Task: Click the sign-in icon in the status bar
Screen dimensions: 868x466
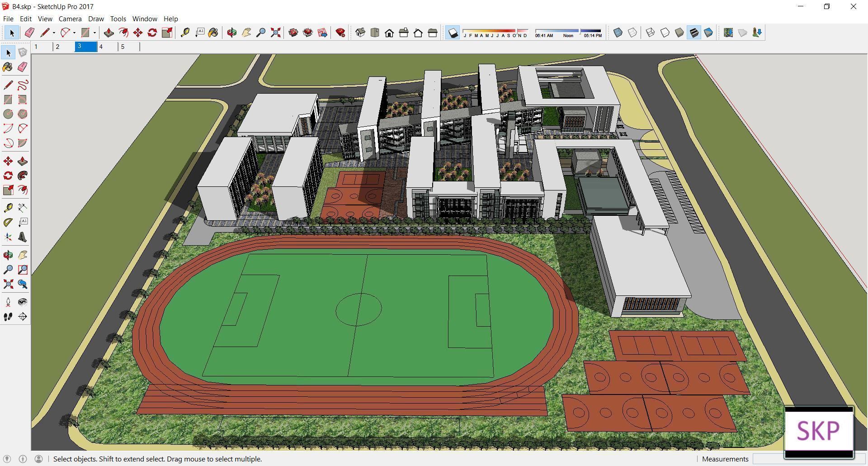Action: click(x=39, y=459)
